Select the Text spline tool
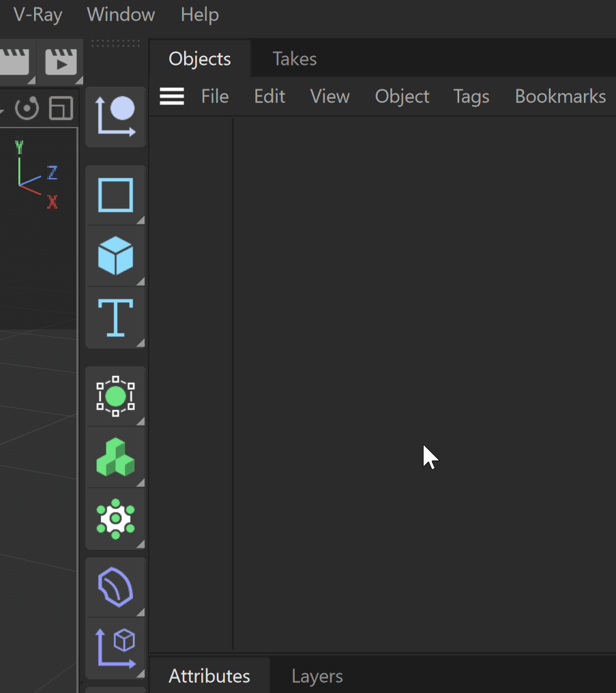Screen dimensions: 616x693 pyautogui.click(x=115, y=317)
